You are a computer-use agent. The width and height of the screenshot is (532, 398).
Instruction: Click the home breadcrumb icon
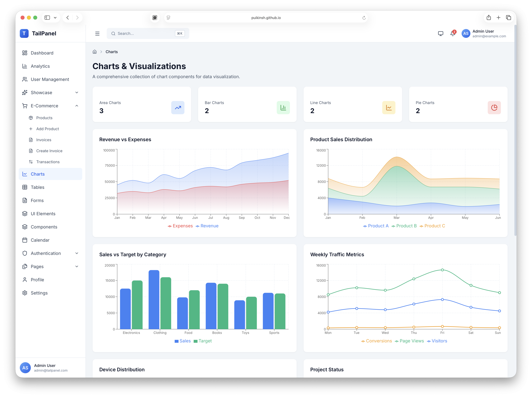pyautogui.click(x=95, y=52)
